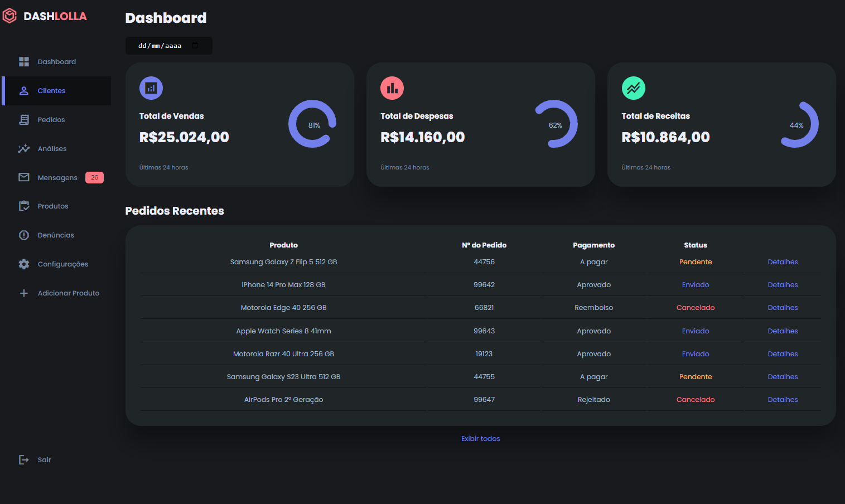Image resolution: width=845 pixels, height=504 pixels.
Task: Select the Clientes menu item
Action: coord(51,90)
